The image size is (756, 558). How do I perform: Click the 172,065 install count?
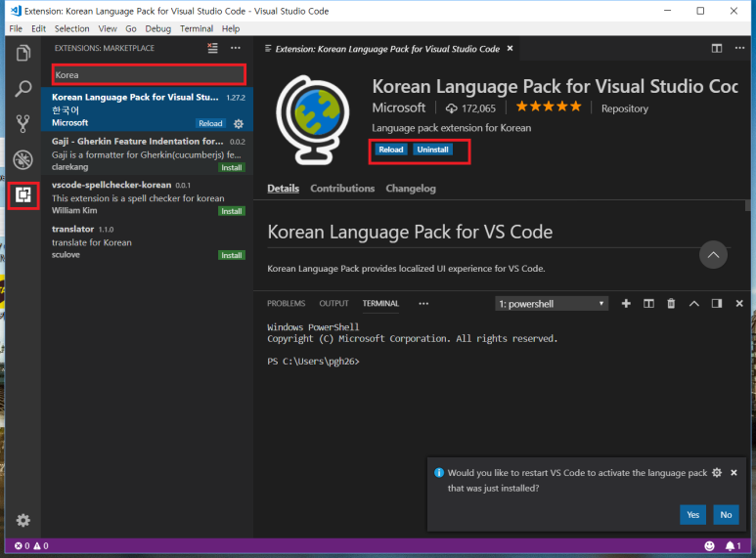[x=470, y=108]
